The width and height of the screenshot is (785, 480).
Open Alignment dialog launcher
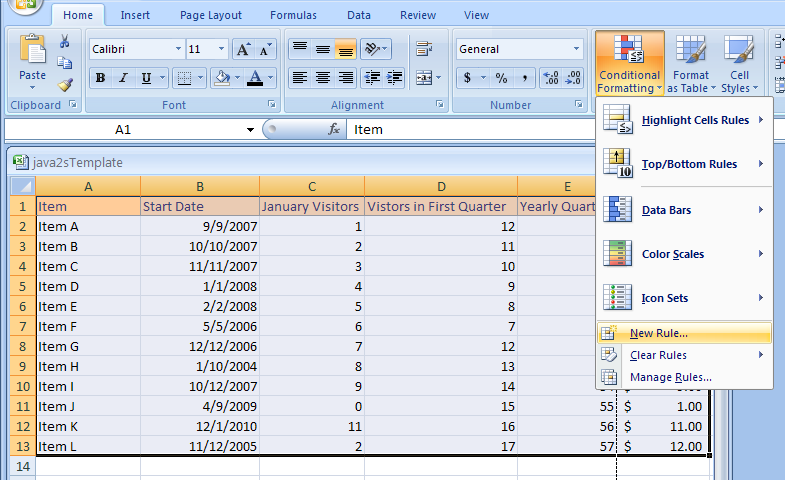click(440, 105)
